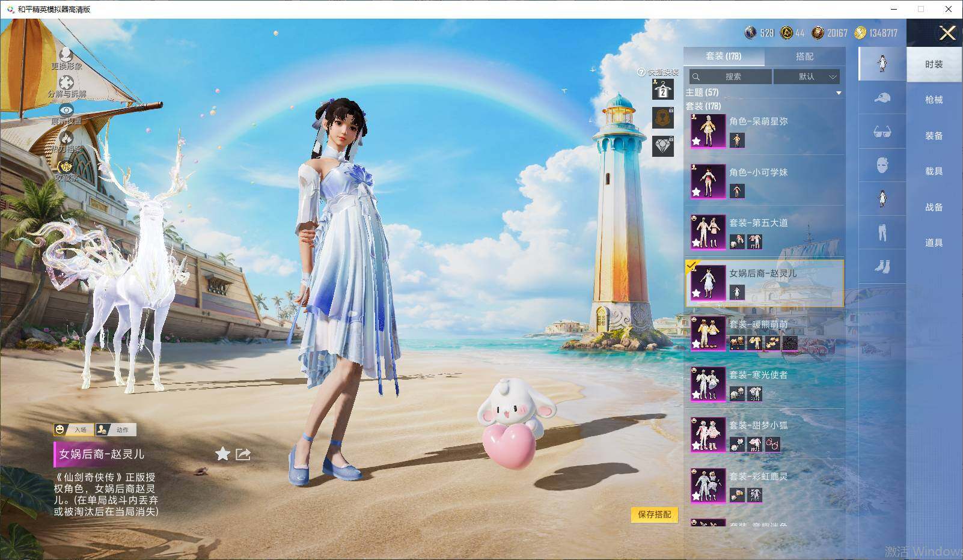Click the 角色-呆萌星弥 component item icon
Viewport: 963px width, 560px height.
point(737,141)
